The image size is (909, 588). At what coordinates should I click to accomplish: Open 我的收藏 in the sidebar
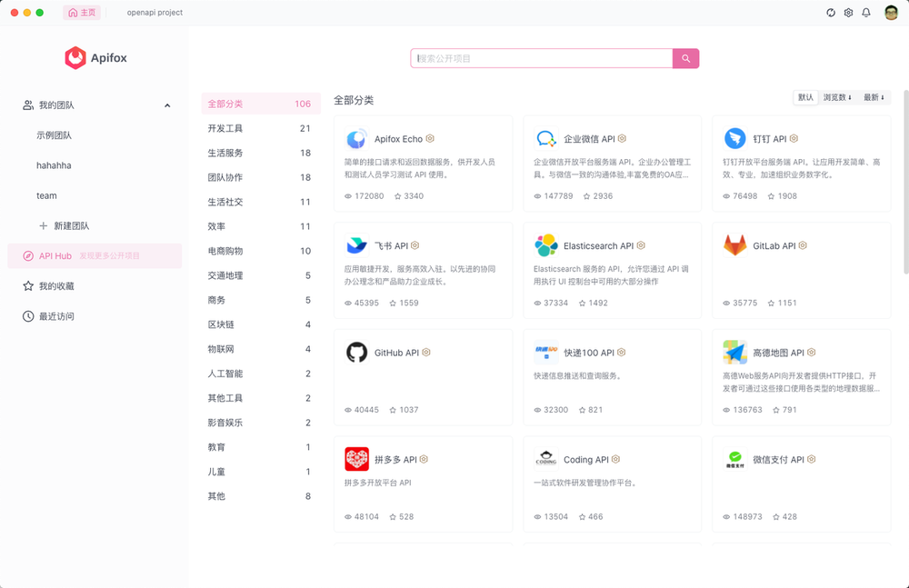click(x=56, y=286)
